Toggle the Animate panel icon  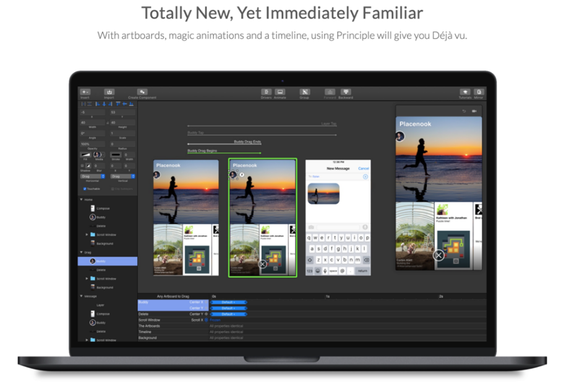tap(280, 92)
